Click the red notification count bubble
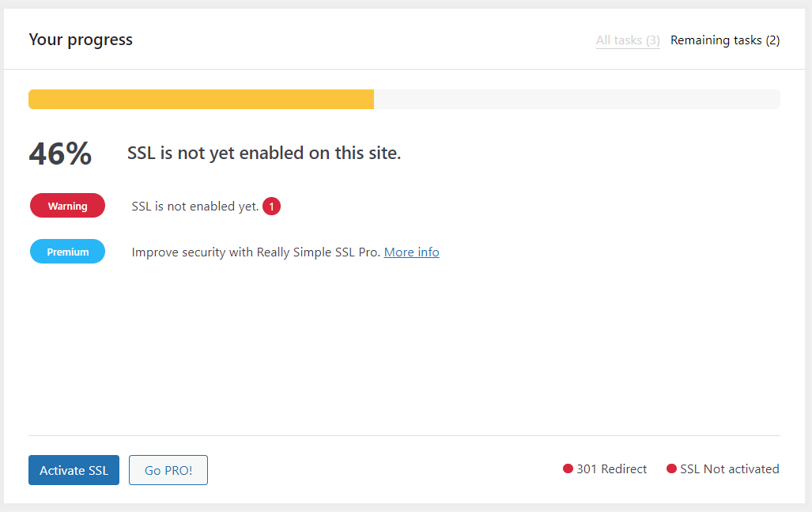Image resolution: width=812 pixels, height=512 pixels. (x=270, y=206)
